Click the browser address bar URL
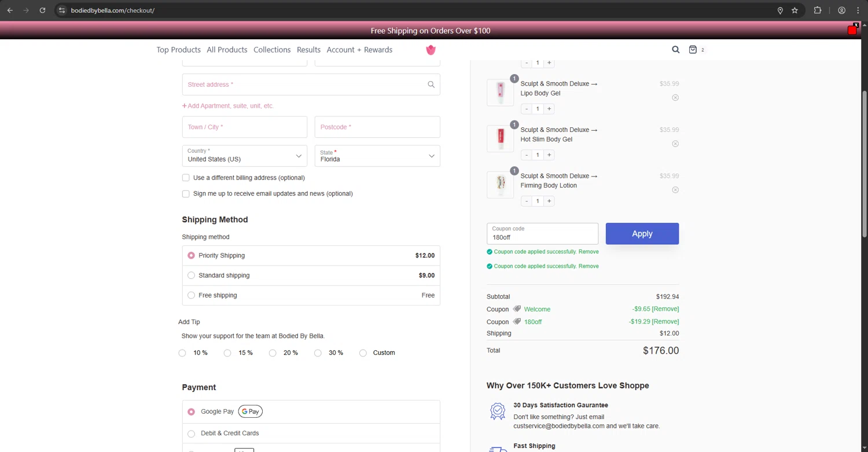The height and width of the screenshot is (452, 868). (113, 10)
